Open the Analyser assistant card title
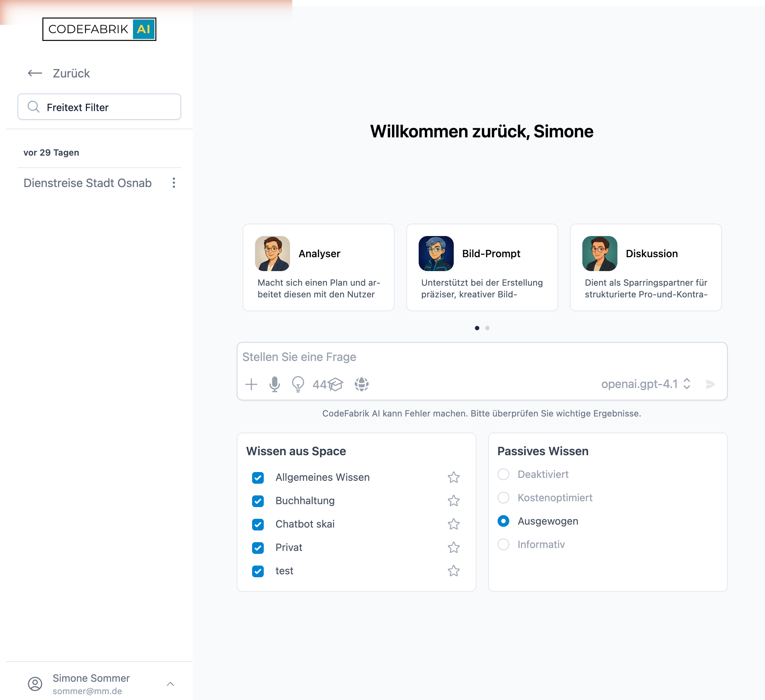765x700 pixels. click(x=320, y=254)
